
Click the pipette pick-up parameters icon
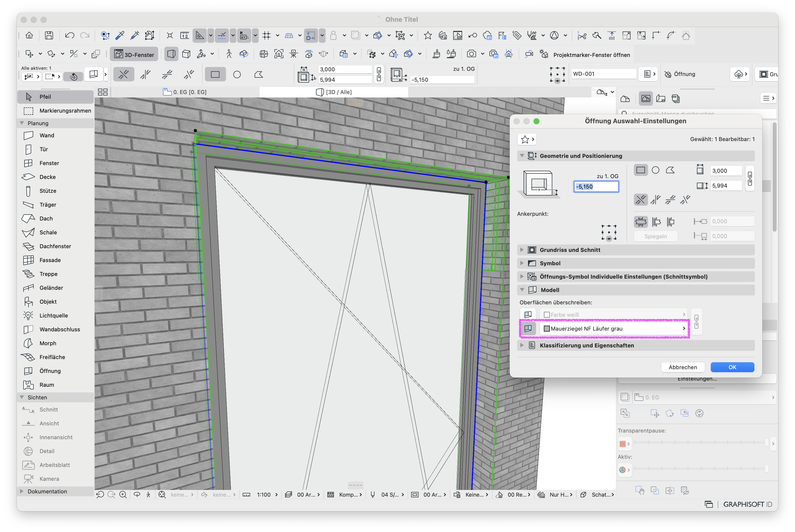click(x=120, y=35)
